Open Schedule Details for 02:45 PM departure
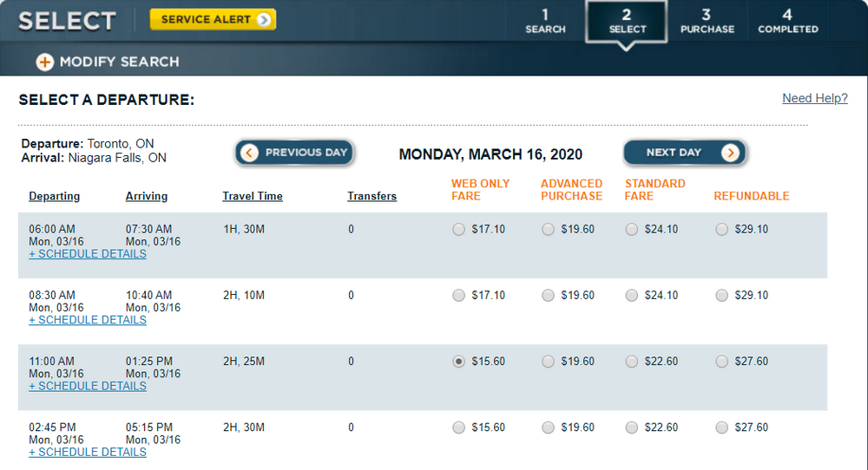 pos(88,452)
